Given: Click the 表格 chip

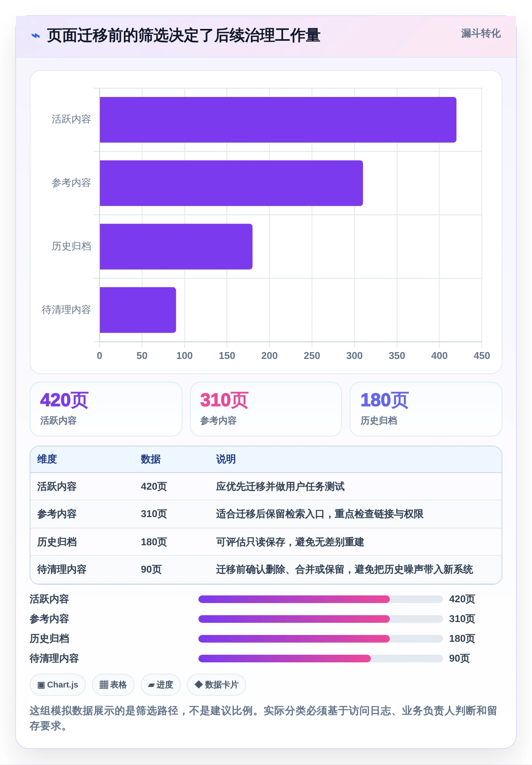Looking at the screenshot, I should (113, 685).
